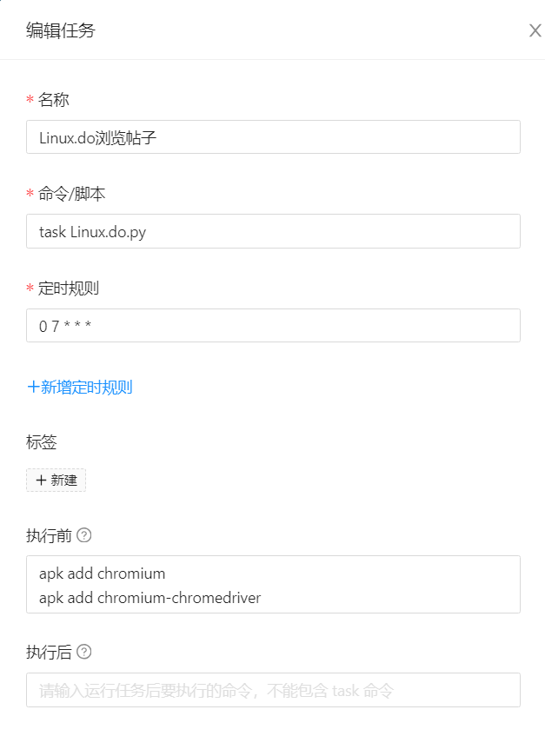545x756 pixels.
Task: Select the 执行前 label text
Action: point(49,535)
